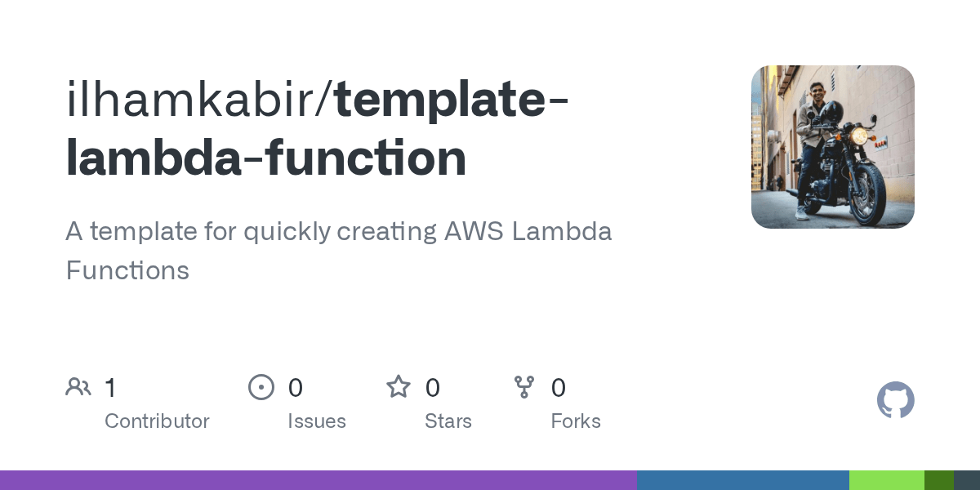Open the motorcycle rider avatar image
This screenshot has width=980, height=490.
[x=833, y=147]
